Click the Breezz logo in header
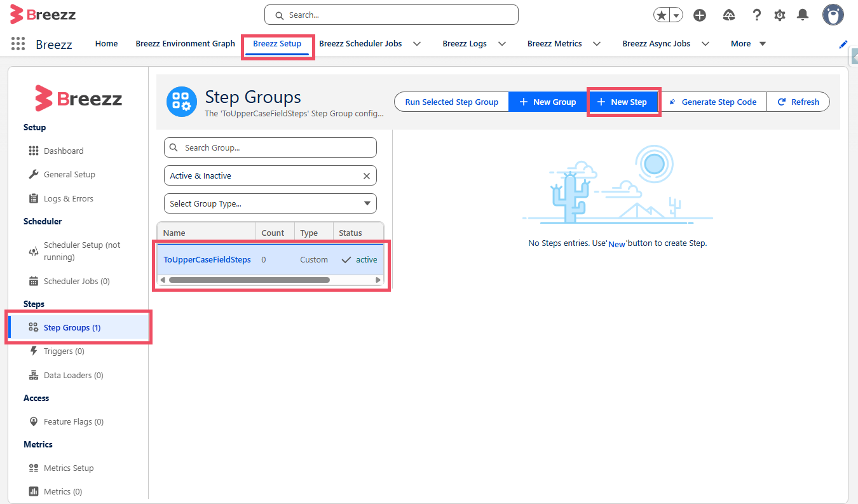Image resolution: width=858 pixels, height=504 pixels. pos(43,14)
